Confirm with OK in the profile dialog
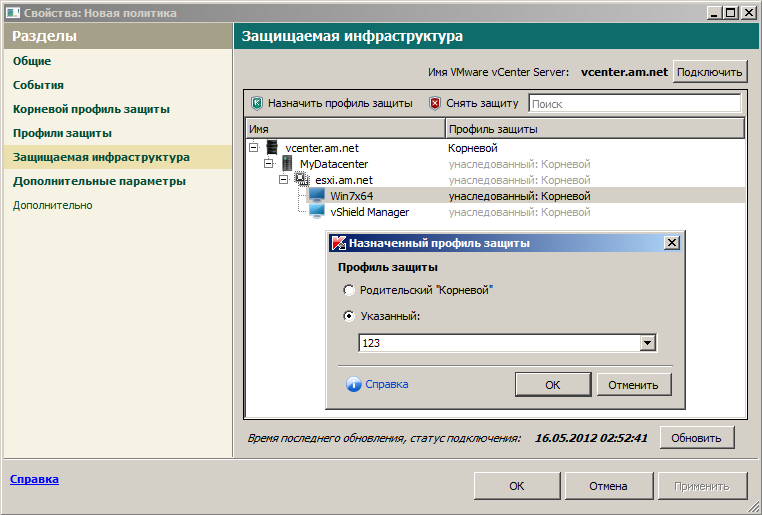This screenshot has width=762, height=515. coord(553,385)
